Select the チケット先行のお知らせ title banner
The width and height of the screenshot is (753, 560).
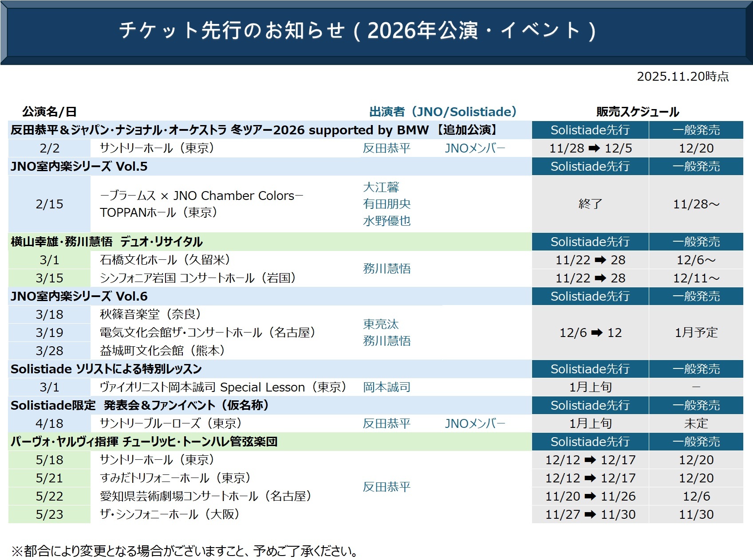pos(358,31)
